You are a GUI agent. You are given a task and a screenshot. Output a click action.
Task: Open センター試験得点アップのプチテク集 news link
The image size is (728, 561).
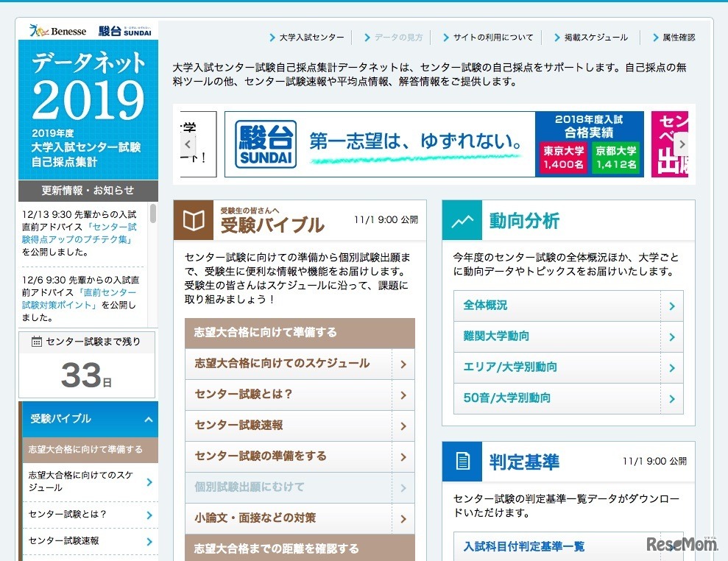point(79,233)
